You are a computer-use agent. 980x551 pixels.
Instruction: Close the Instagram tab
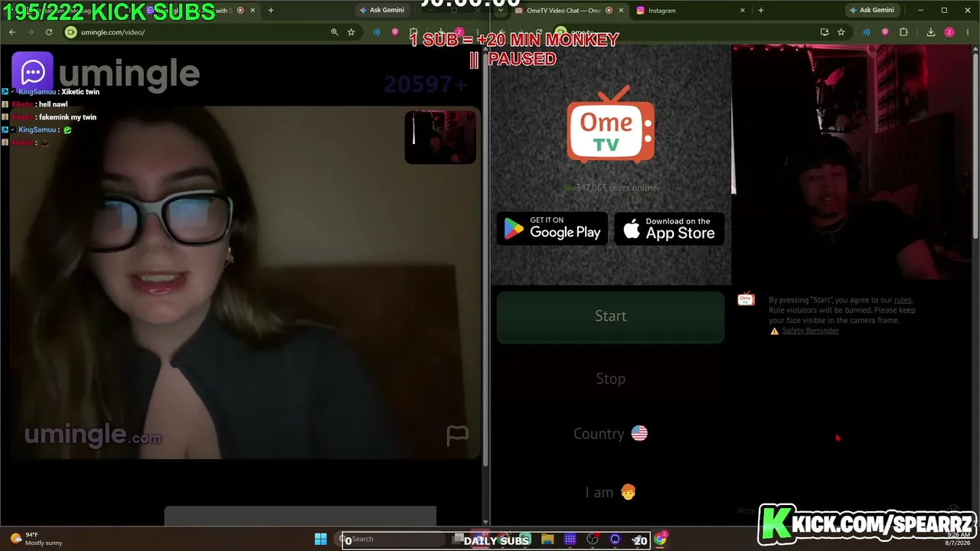click(x=742, y=11)
